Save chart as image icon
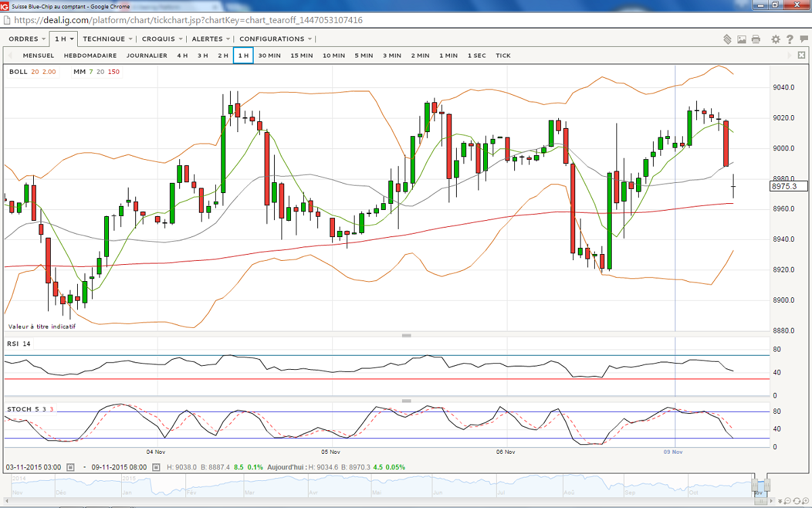This screenshot has width=812, height=508. [742, 39]
